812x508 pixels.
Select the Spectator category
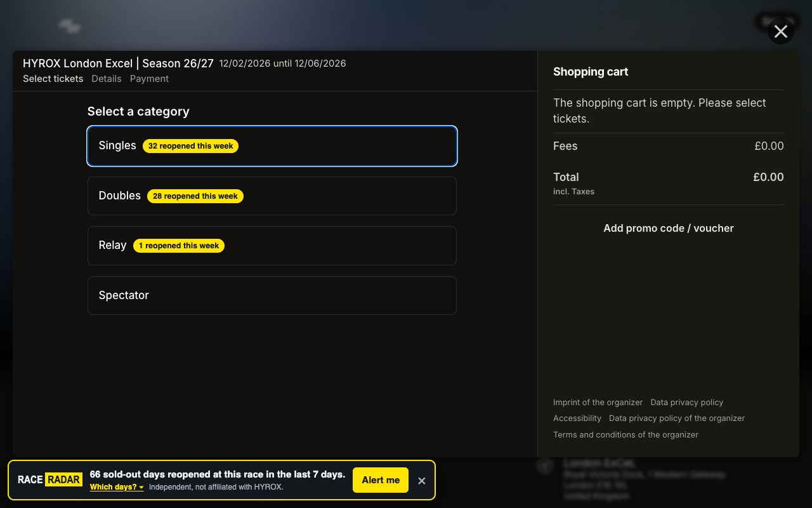[x=272, y=295]
